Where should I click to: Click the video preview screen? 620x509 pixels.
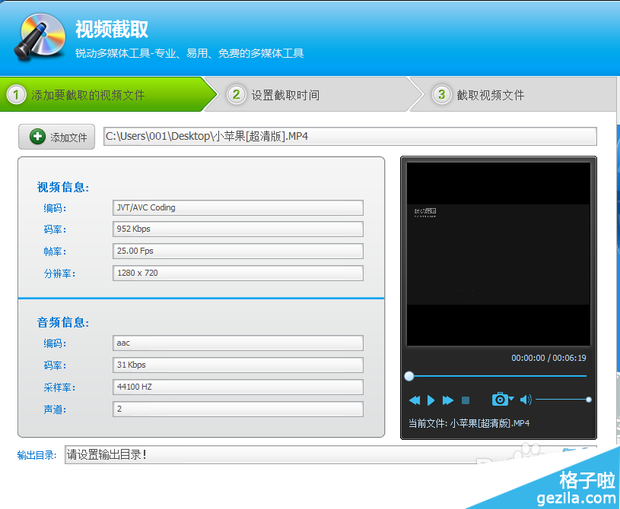pos(498,254)
